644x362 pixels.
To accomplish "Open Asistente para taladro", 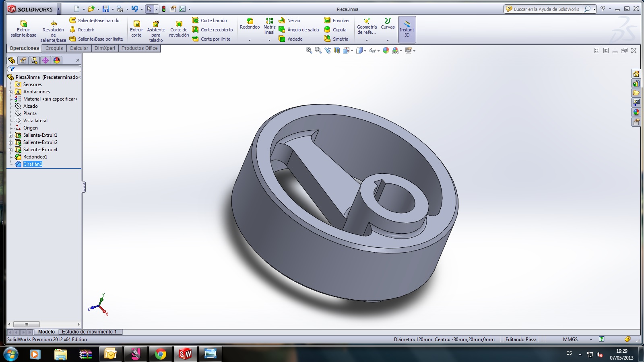I will (x=156, y=31).
